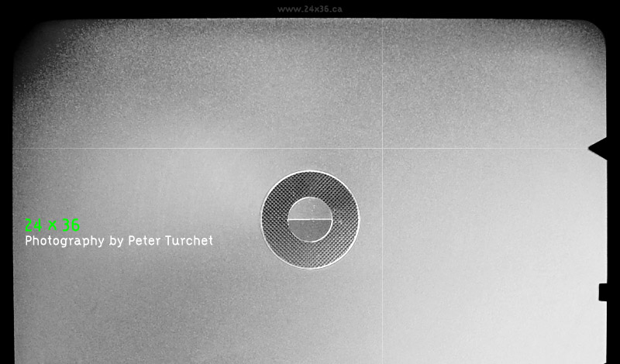
Task: Click the split-image focusing circle center
Action: pos(309,219)
